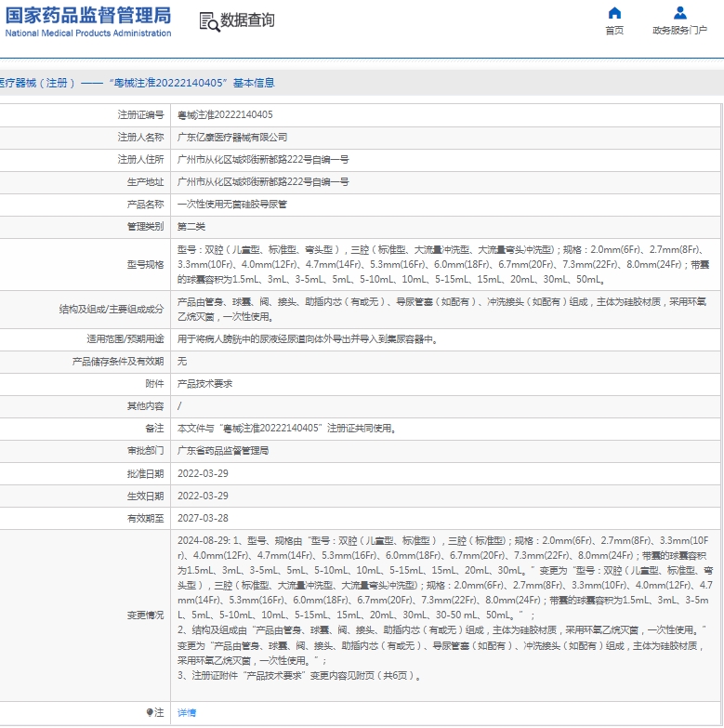
Task: Click the structure composition description text
Action: coord(441,310)
